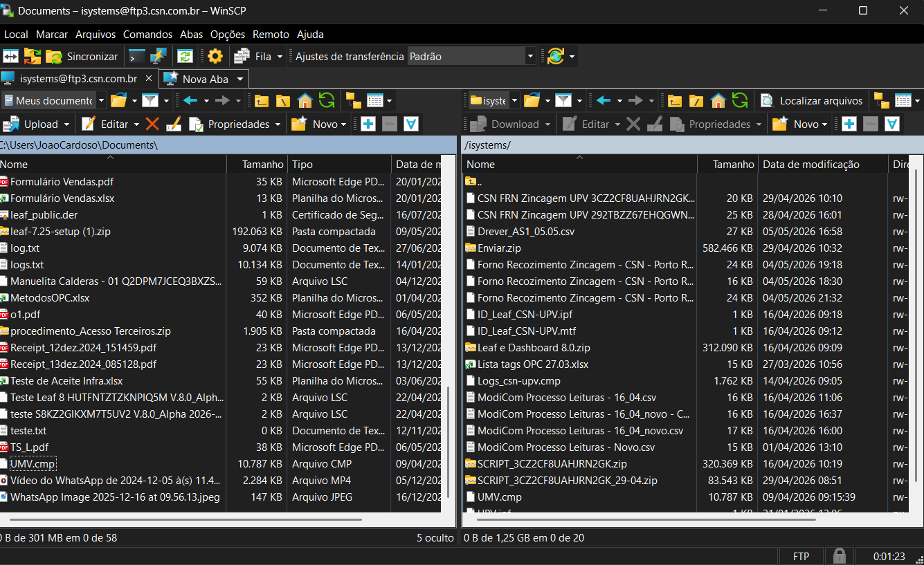Go to remote root directory icon

696,101
